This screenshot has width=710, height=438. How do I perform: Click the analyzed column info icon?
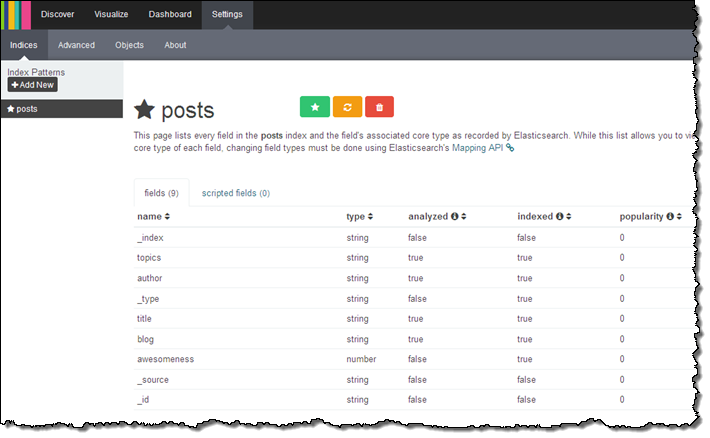pyautogui.click(x=454, y=217)
